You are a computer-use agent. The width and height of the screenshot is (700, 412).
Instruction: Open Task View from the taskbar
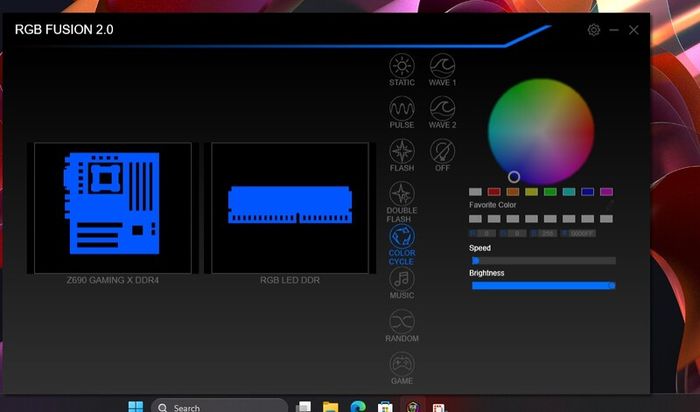click(304, 407)
